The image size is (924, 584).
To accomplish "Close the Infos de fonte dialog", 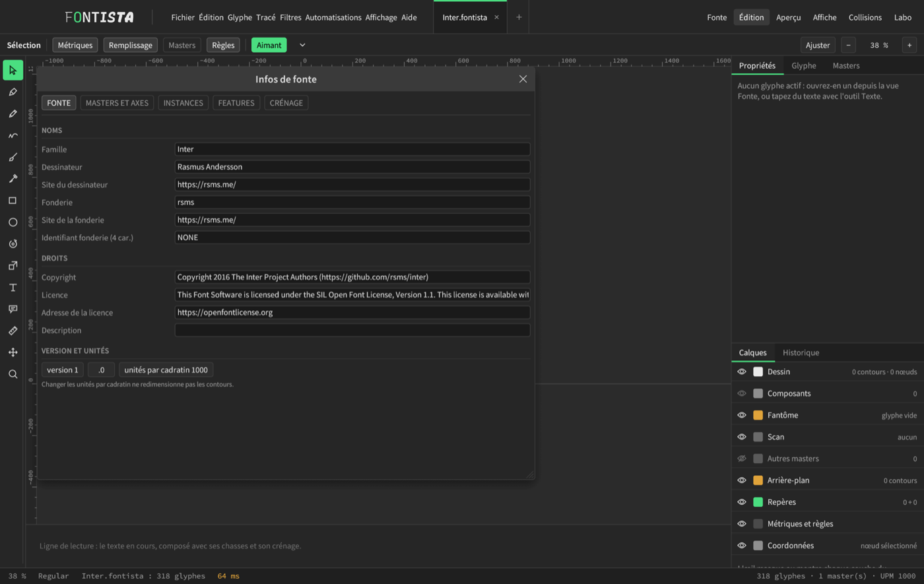I will click(523, 79).
